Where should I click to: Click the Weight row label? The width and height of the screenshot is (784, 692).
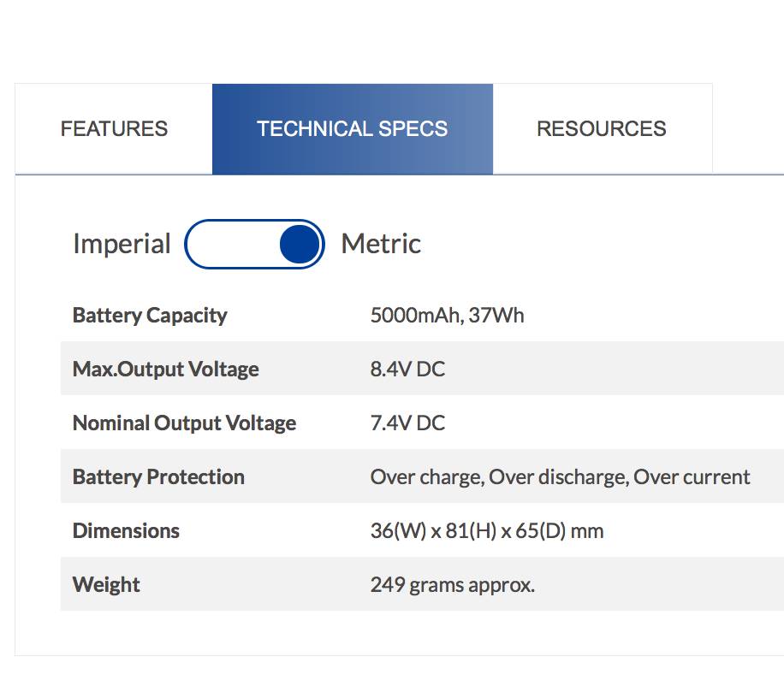(x=106, y=584)
